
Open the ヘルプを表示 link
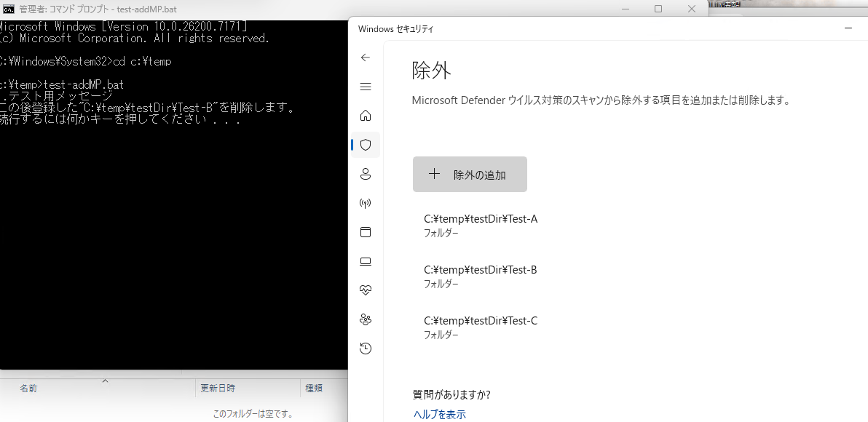pyautogui.click(x=439, y=414)
